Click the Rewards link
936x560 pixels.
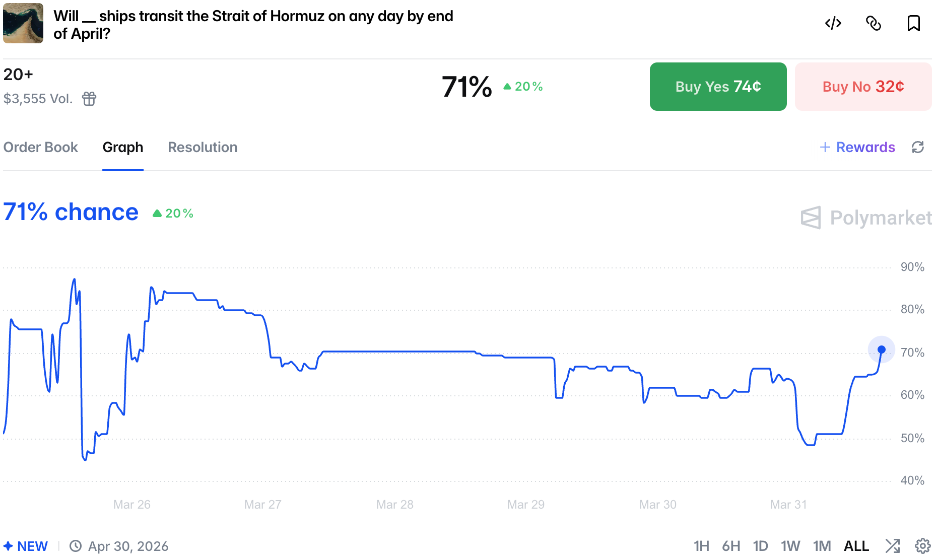coord(858,147)
